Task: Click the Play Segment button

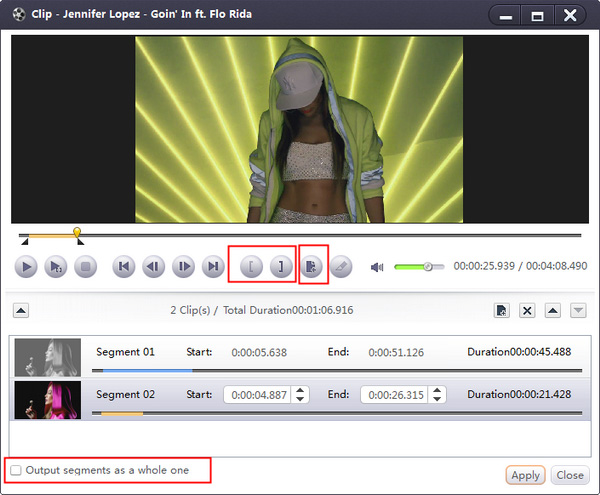Action: (56, 267)
